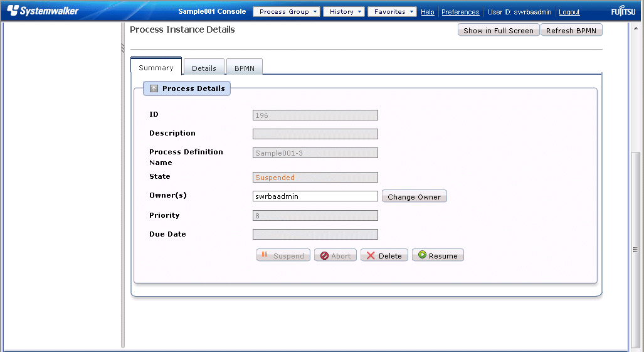This screenshot has height=352, width=644.
Task: Switch to the Details tab
Action: 204,68
